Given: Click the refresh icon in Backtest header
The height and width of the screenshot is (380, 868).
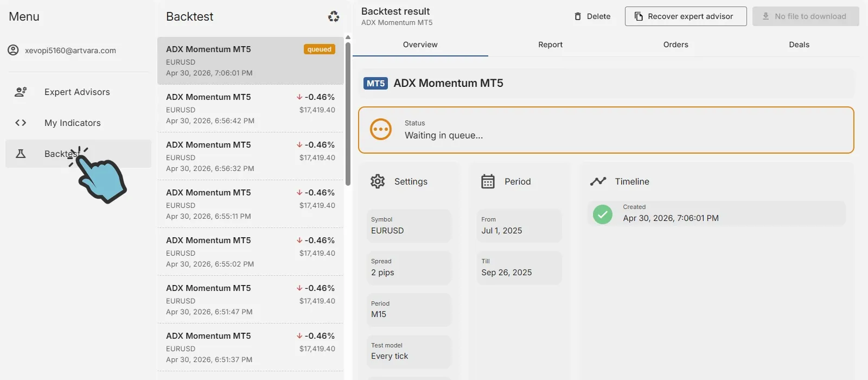Looking at the screenshot, I should point(334,17).
